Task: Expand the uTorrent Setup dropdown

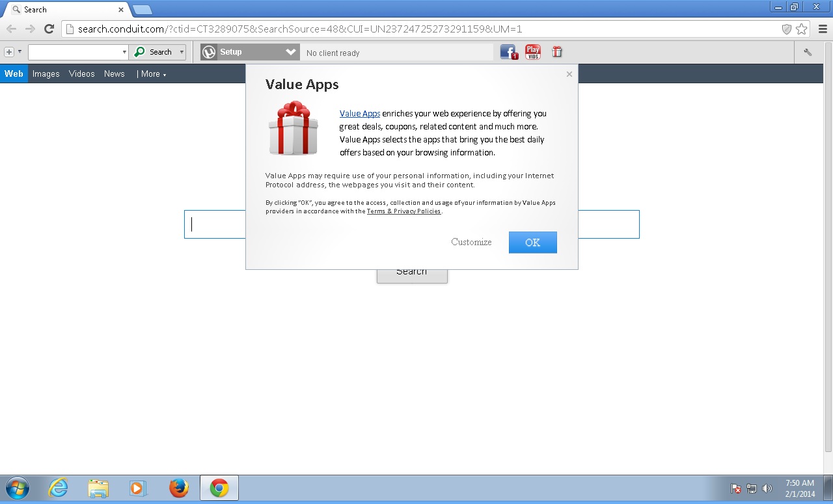Action: pyautogui.click(x=291, y=52)
